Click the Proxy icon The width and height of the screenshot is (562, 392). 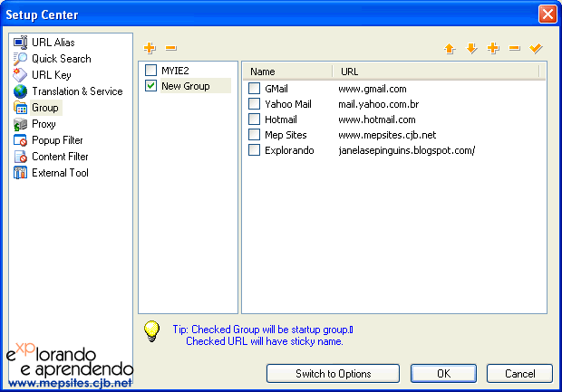(x=20, y=124)
